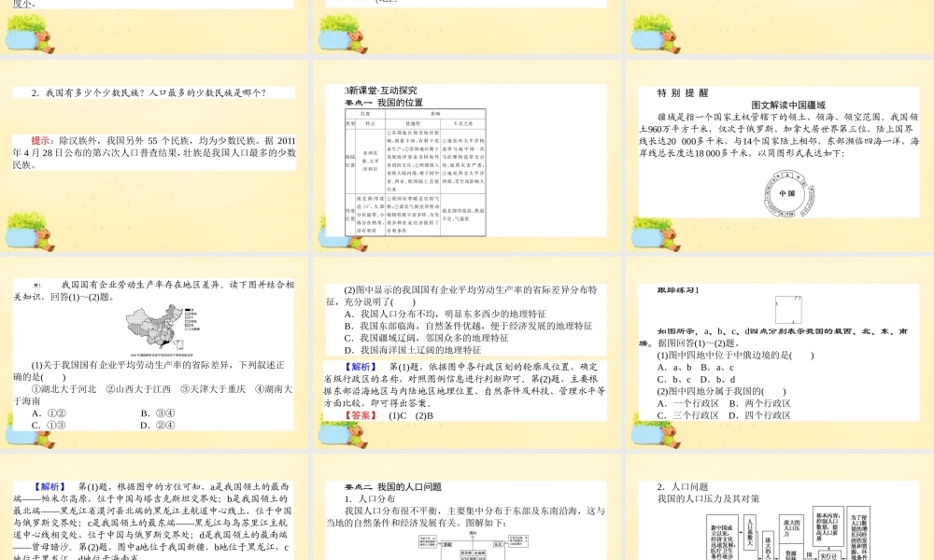Choose option "C. ①③"
This screenshot has height=560, width=934.
tap(49, 426)
